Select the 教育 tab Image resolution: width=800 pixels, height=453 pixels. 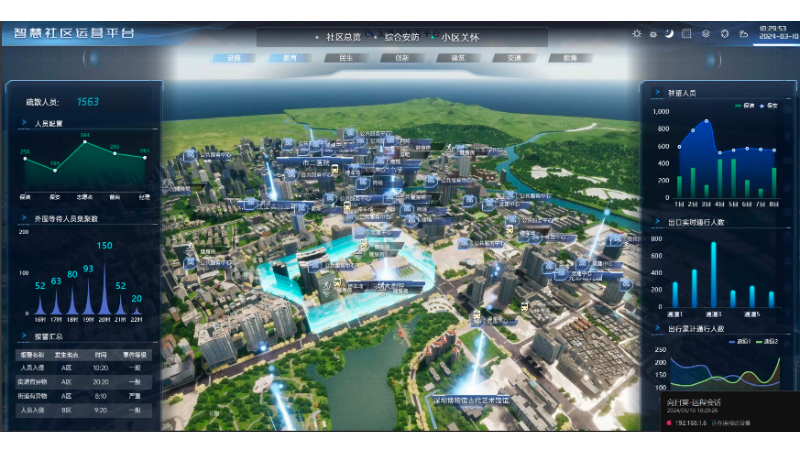point(290,58)
